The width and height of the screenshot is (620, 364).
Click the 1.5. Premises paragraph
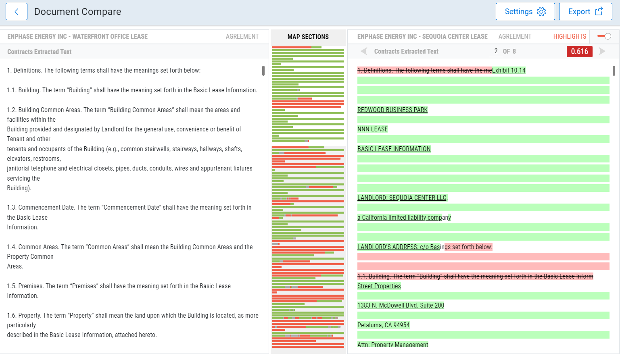click(119, 291)
